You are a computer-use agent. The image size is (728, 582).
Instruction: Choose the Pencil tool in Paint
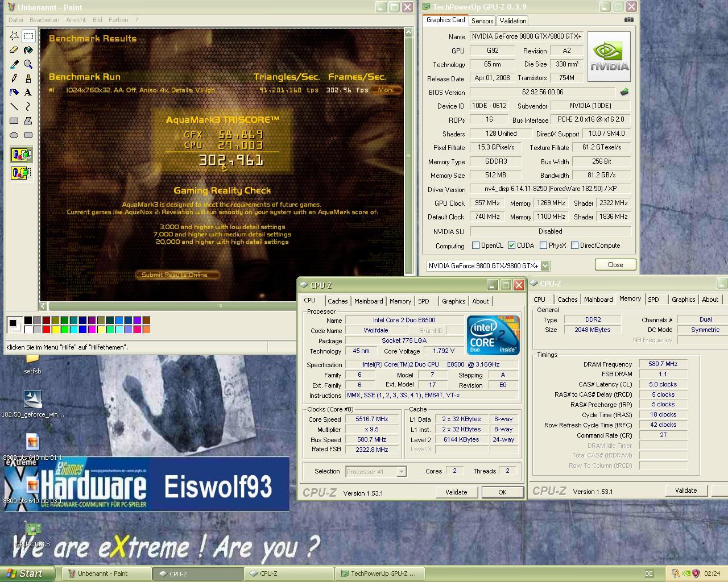(14, 78)
